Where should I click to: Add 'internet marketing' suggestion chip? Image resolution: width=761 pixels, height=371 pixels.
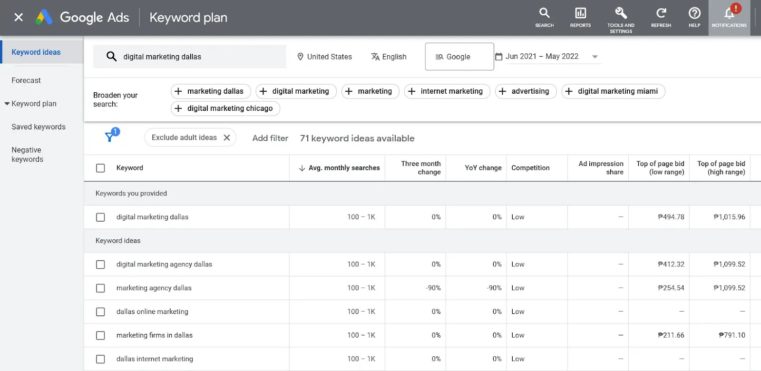pos(447,91)
